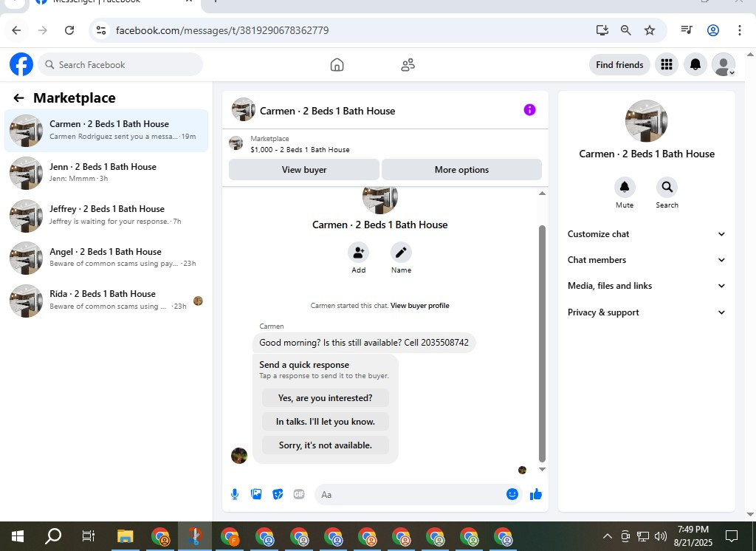The image size is (756, 551).
Task: Click the browser zoom magnifier icon
Action: point(626,30)
